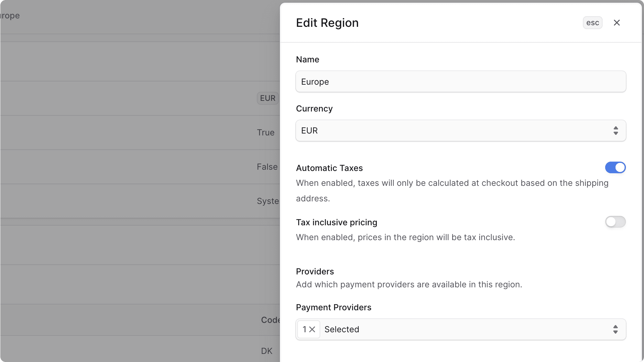
Task: Click the esc keyboard shortcut badge
Action: [592, 22]
